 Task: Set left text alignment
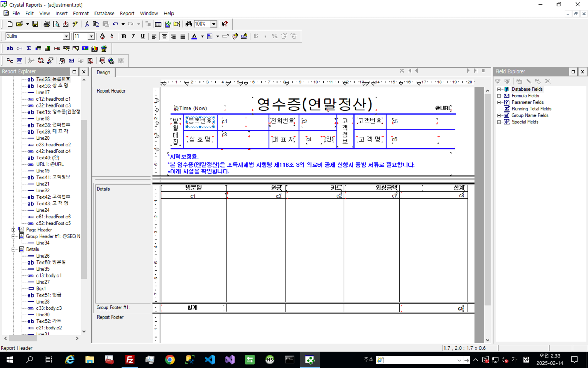(154, 36)
